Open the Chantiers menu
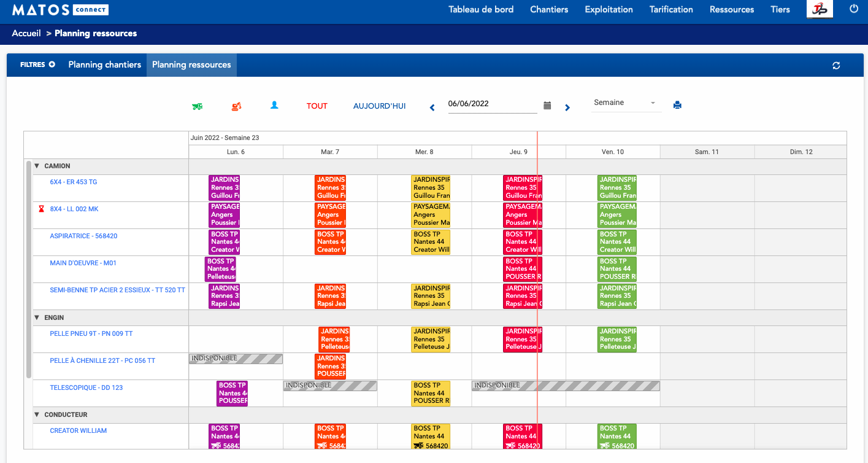The width and height of the screenshot is (868, 463). click(x=549, y=9)
